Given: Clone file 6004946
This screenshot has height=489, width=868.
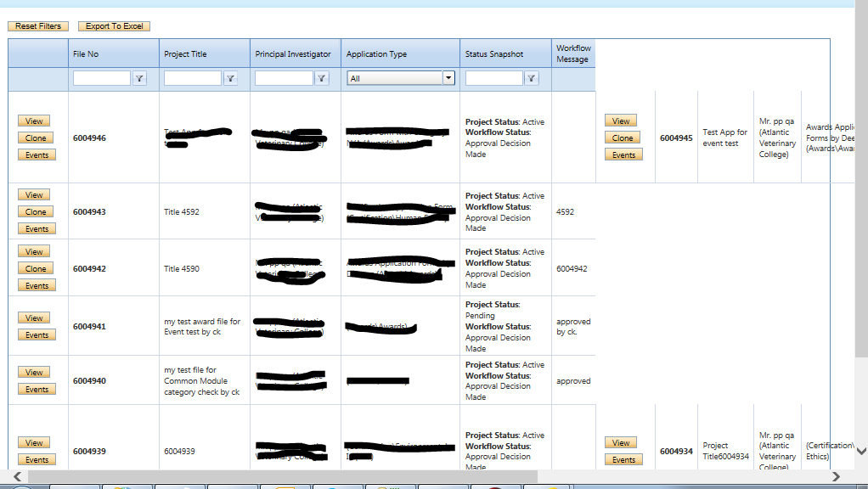Looking at the screenshot, I should pos(36,138).
